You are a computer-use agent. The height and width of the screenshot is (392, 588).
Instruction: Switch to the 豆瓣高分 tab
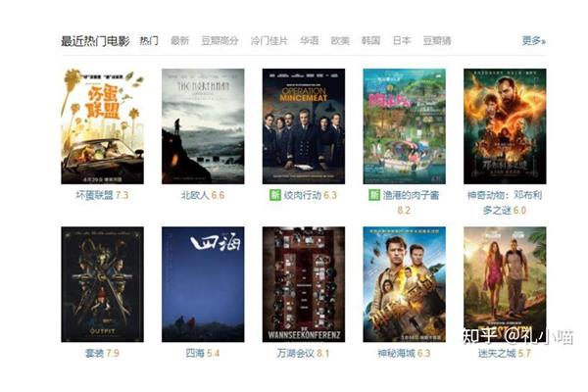[x=220, y=40]
